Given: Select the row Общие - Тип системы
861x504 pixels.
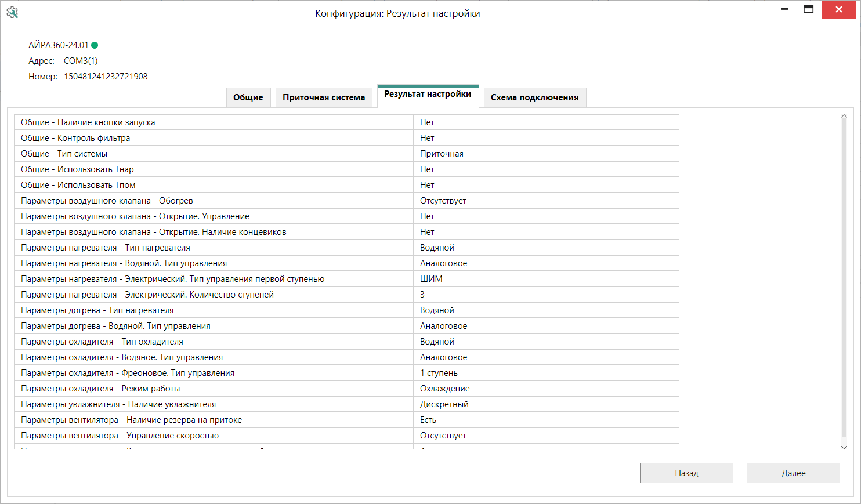Looking at the screenshot, I should coord(213,154).
